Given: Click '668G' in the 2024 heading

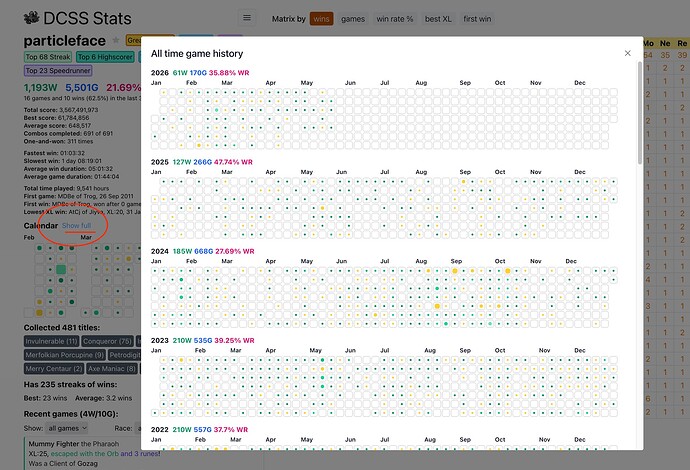Looking at the screenshot, I should (x=203, y=251).
